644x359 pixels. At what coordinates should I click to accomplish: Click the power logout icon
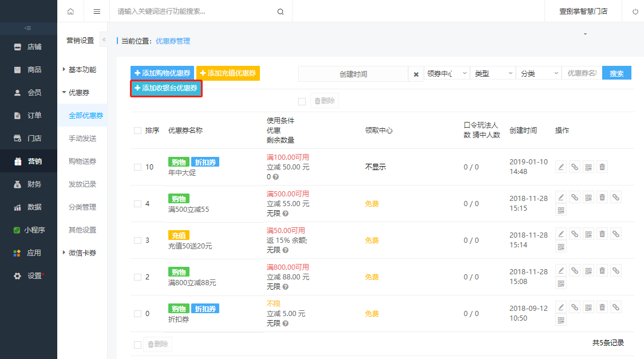(635, 11)
